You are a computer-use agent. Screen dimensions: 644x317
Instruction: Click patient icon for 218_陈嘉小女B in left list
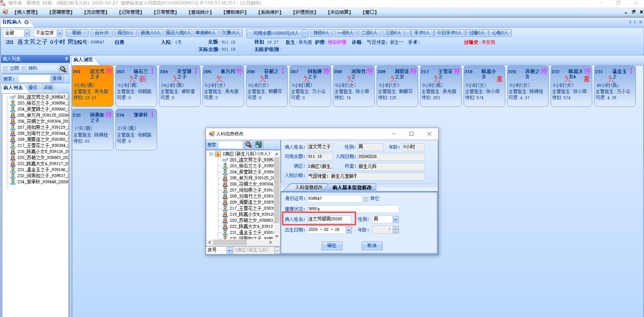click(x=13, y=151)
